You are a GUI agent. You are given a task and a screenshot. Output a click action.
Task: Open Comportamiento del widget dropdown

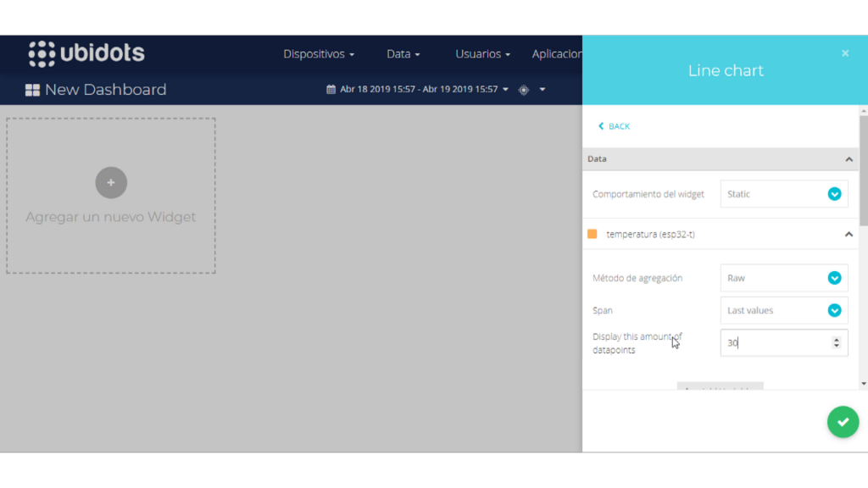(x=783, y=194)
